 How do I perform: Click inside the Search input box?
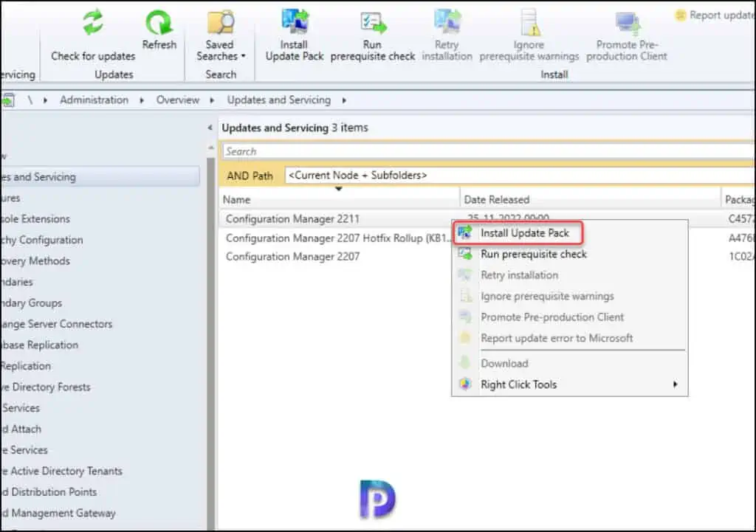coord(488,151)
